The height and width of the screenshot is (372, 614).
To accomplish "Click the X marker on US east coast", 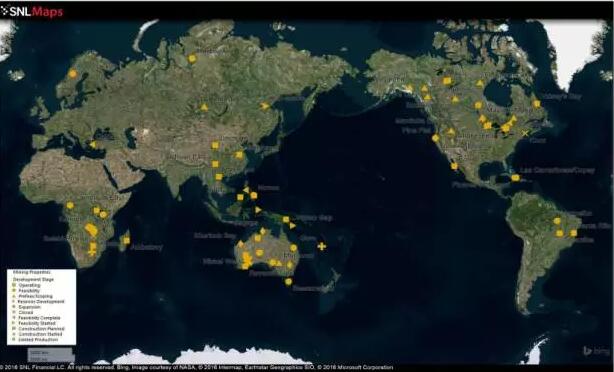I will pyautogui.click(x=525, y=133).
